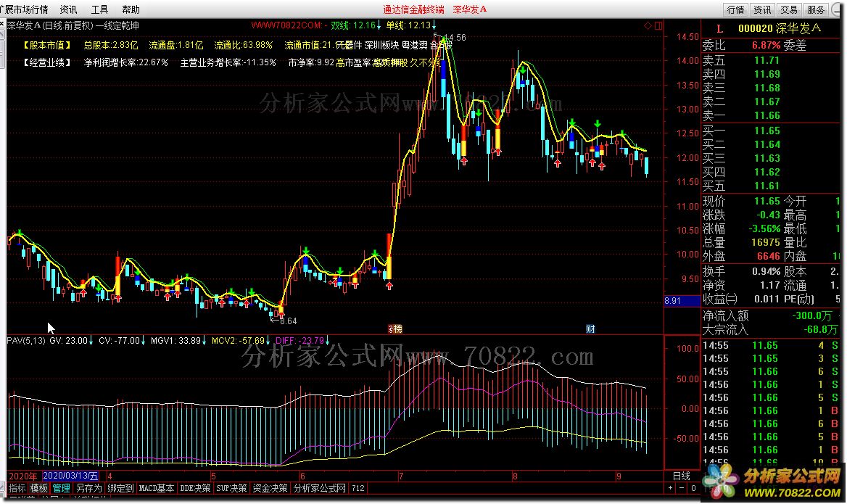Click the down arrow after 单线 12.13
Image resolution: width=847 pixels, height=504 pixels.
(x=434, y=25)
